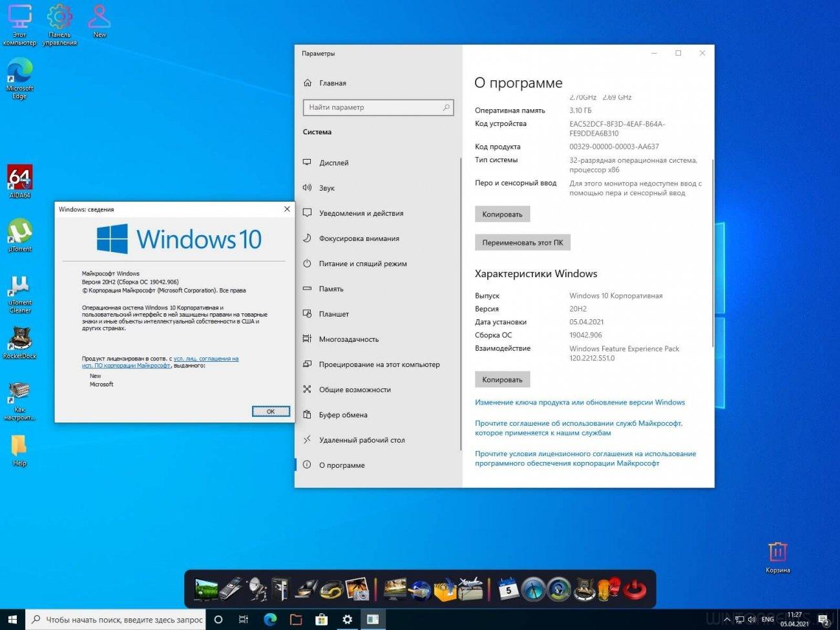Switch ENG input language indicator

[768, 619]
